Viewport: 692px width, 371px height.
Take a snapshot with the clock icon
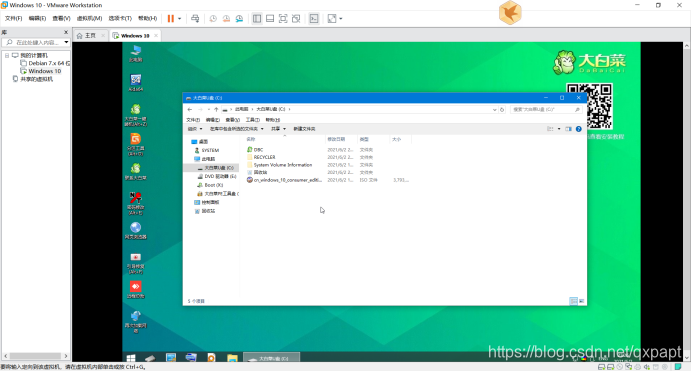click(213, 19)
